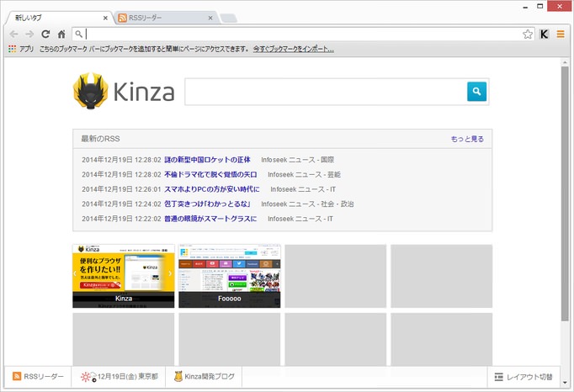Click the layout switch icon
The width and height of the screenshot is (574, 392).
pos(498,377)
